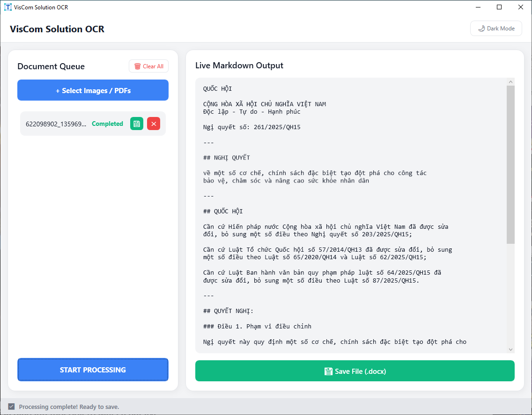532x415 pixels.
Task: Click the green save icon for the queued document
Action: (137, 124)
